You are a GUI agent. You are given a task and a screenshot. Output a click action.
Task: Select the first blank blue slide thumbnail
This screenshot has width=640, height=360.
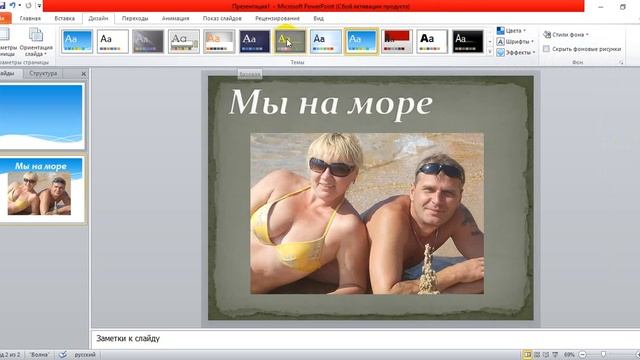coord(42,116)
